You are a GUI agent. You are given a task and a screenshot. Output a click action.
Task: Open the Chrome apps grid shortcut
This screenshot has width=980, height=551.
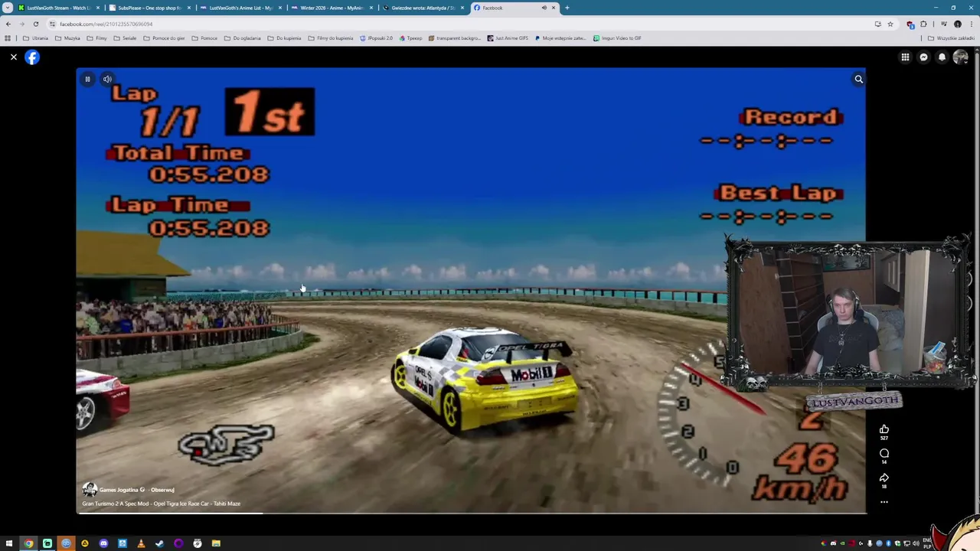pos(8,38)
